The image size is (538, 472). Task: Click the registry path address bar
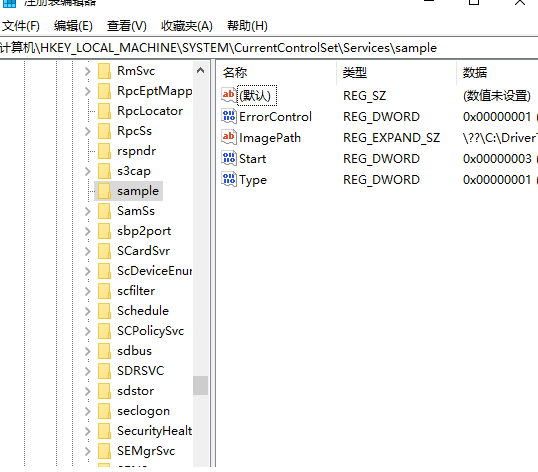click(x=269, y=48)
